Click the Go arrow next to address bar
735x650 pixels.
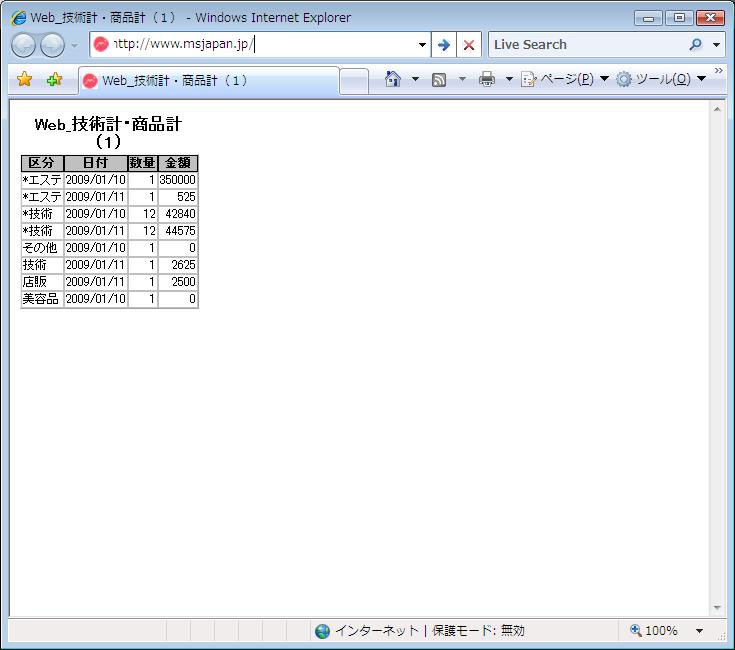coord(443,45)
